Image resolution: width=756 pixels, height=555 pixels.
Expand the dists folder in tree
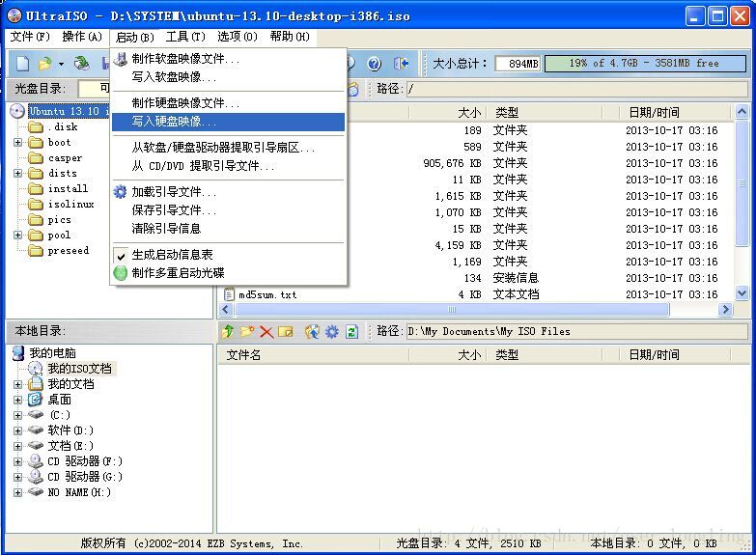click(17, 173)
